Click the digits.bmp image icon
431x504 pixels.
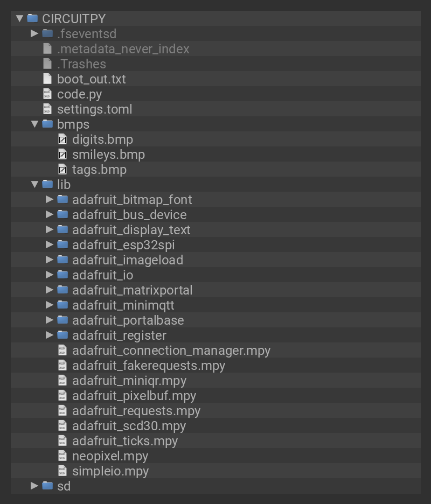(62, 139)
